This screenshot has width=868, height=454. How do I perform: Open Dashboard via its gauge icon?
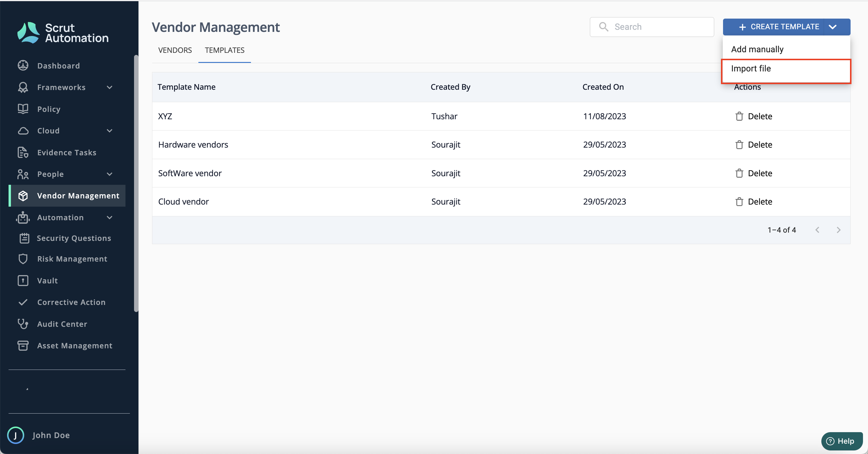pyautogui.click(x=23, y=65)
